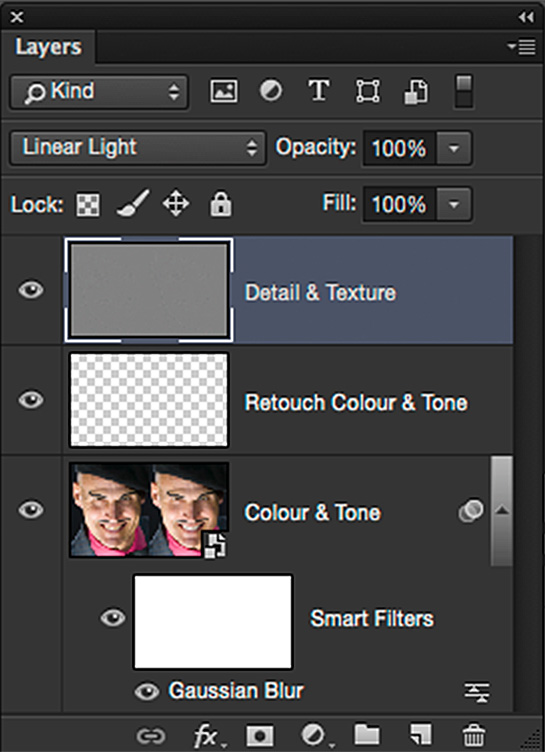Hide the Detail & Texture layer
The image size is (545, 752).
pos(31,290)
